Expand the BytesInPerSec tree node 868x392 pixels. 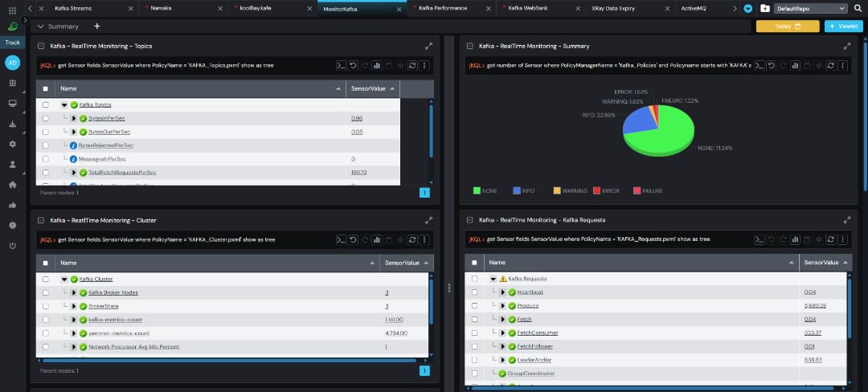(74, 118)
